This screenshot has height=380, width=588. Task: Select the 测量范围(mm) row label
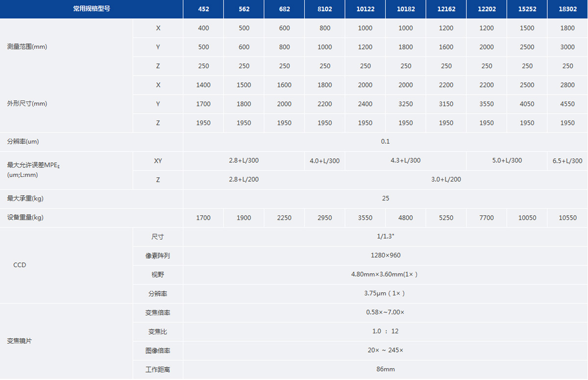(27, 47)
